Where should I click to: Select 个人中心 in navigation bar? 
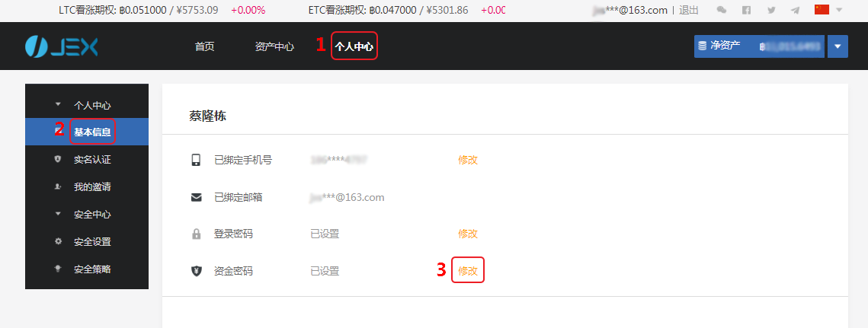coord(354,46)
